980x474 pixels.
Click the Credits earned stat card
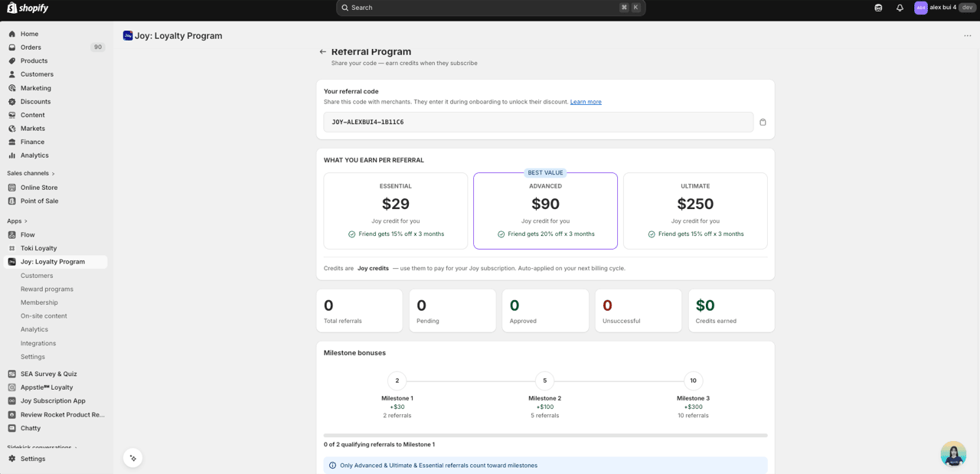731,311
